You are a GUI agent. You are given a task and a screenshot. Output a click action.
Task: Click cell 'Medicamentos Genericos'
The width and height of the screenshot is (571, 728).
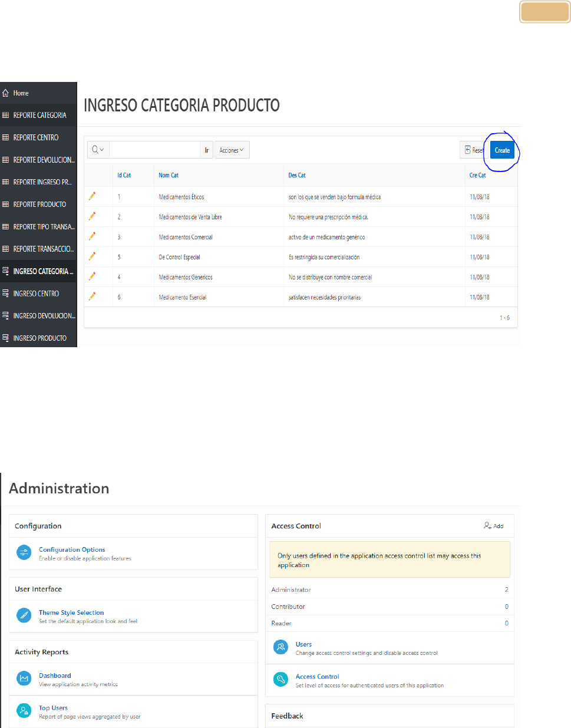[x=186, y=277]
